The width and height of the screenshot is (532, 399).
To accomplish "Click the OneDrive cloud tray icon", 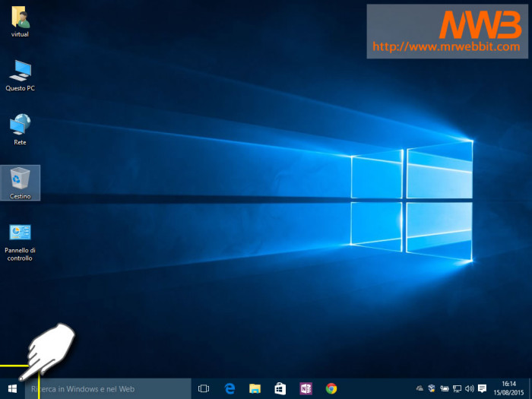I will [x=420, y=388].
